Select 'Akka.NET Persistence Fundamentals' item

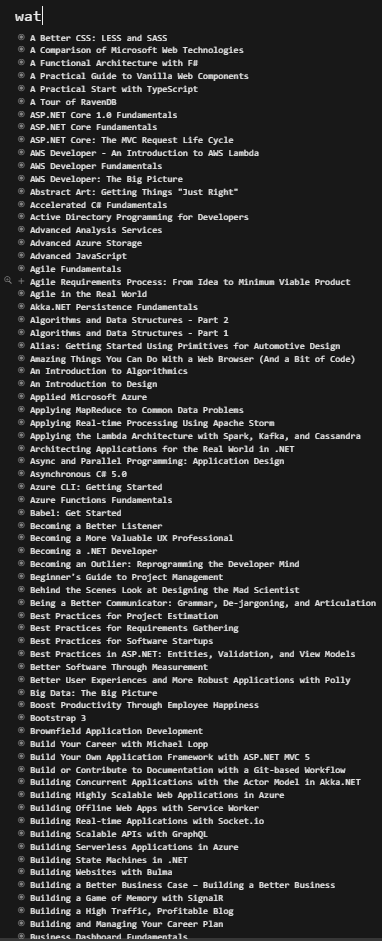click(x=113, y=307)
